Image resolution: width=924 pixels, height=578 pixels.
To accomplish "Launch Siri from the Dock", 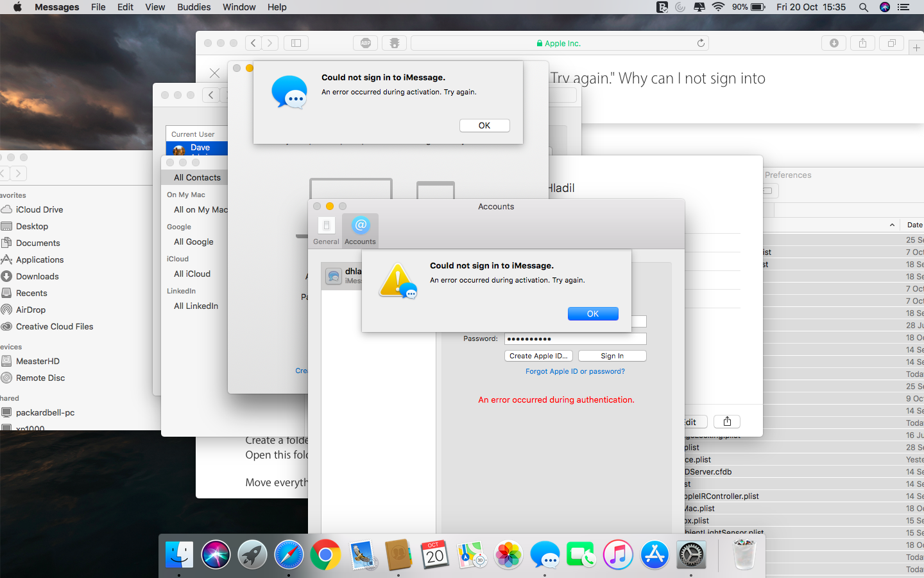I will click(x=216, y=555).
